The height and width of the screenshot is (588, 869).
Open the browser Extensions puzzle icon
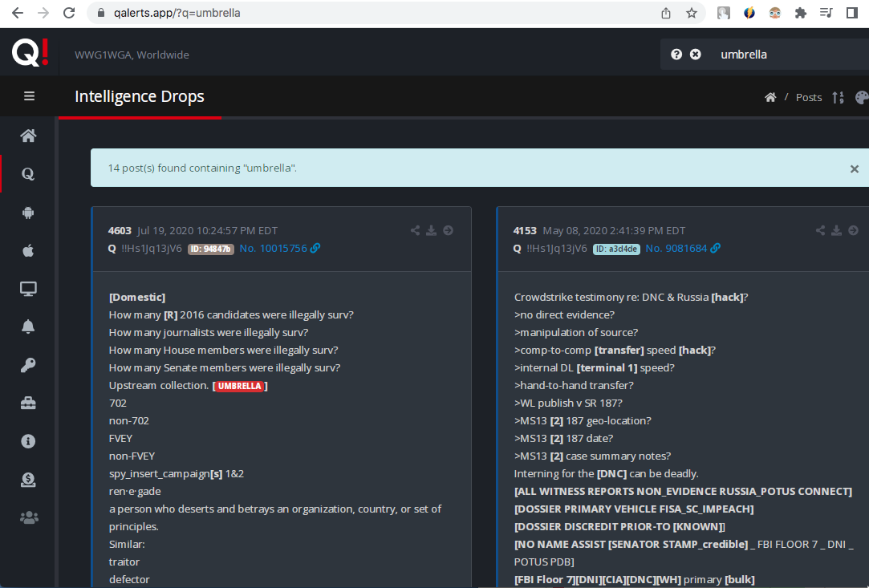800,13
